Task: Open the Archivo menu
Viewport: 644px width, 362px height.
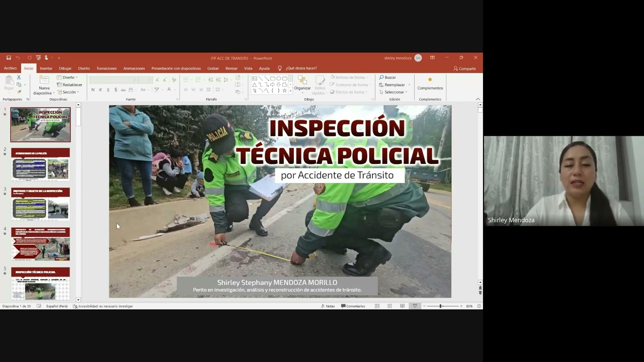Action: coord(10,68)
